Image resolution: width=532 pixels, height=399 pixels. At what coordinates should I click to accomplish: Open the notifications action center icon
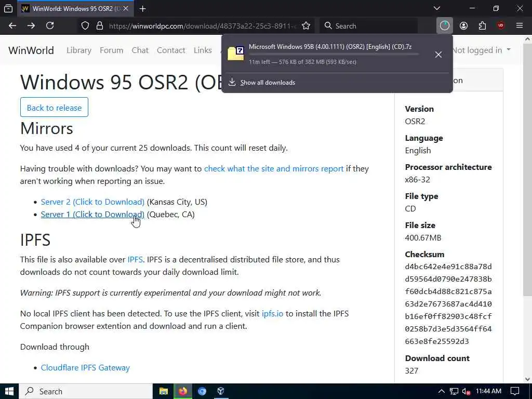click(x=515, y=391)
